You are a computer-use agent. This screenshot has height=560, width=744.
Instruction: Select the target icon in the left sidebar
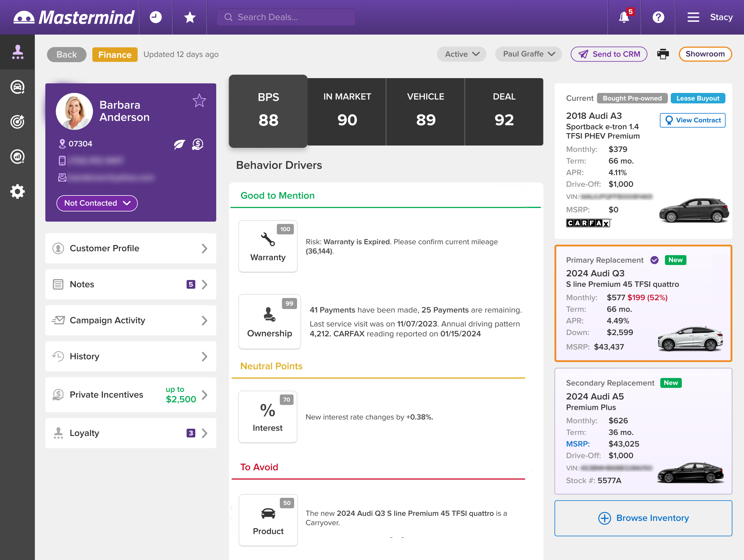point(17,122)
